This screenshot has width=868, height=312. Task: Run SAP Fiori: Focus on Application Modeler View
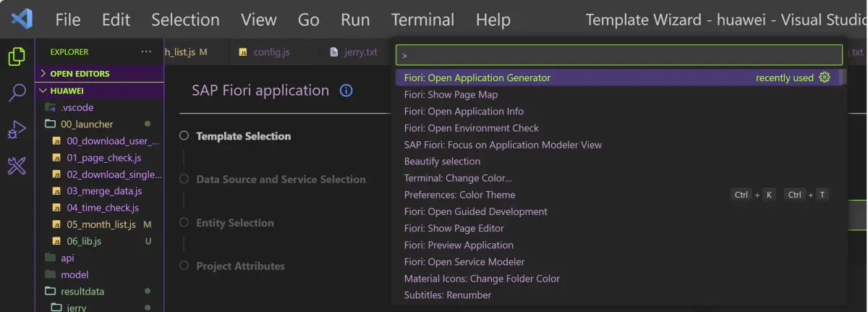click(619, 144)
